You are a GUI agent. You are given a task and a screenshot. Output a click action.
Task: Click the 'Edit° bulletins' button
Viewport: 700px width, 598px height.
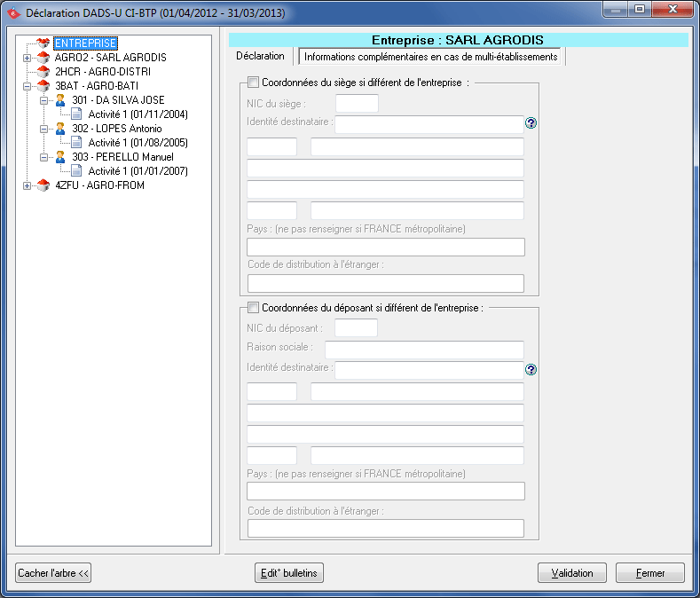tap(289, 573)
